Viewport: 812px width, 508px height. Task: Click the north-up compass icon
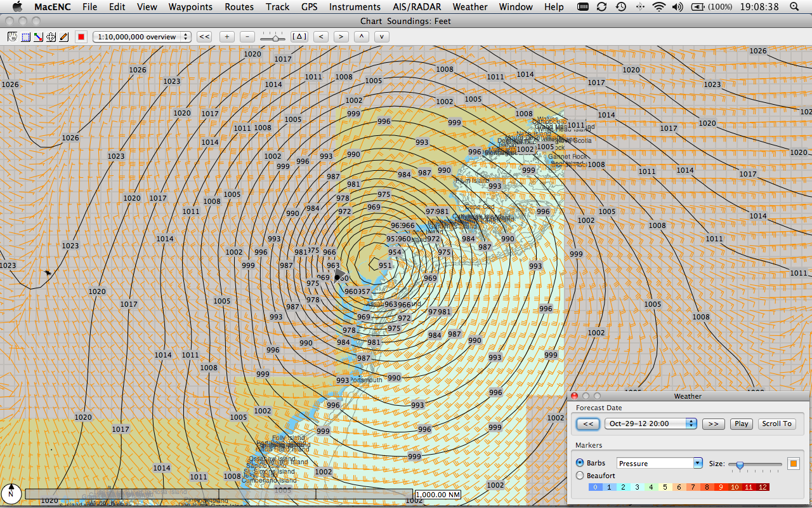point(11,493)
